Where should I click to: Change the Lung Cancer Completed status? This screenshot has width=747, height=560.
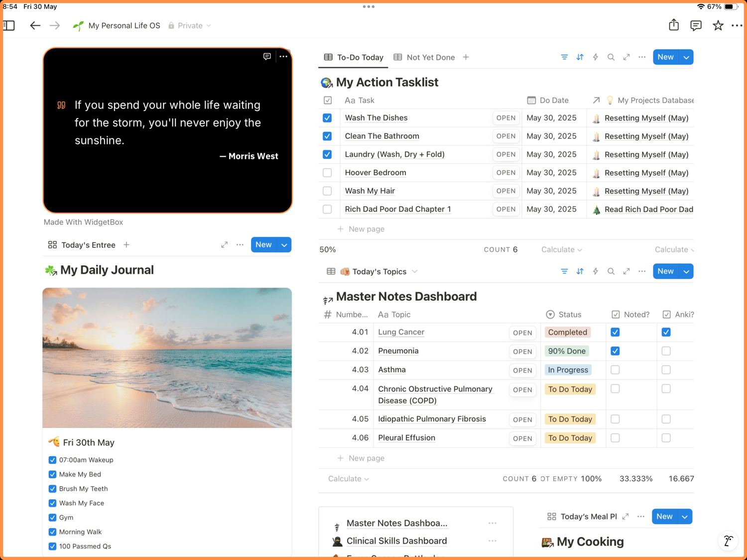(568, 333)
